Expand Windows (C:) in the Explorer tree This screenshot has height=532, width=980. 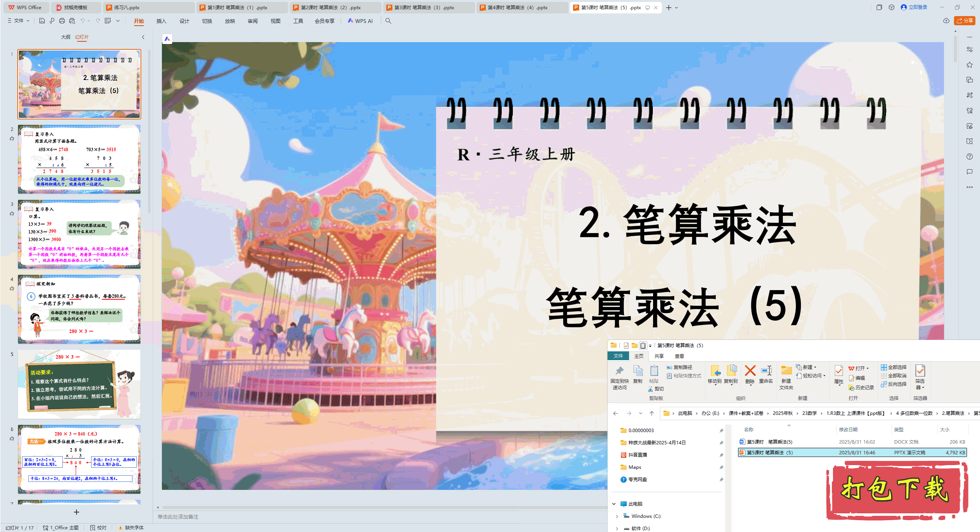pos(617,516)
